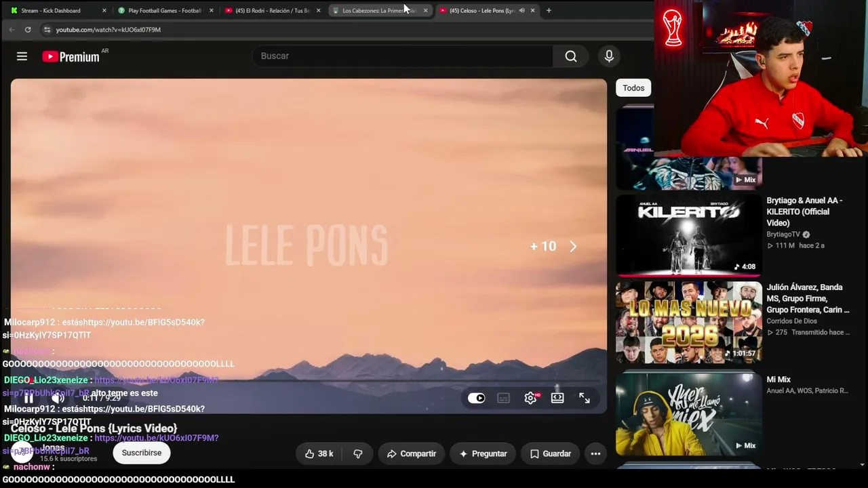Mute the Celoso tab via speaker icon

(521, 11)
